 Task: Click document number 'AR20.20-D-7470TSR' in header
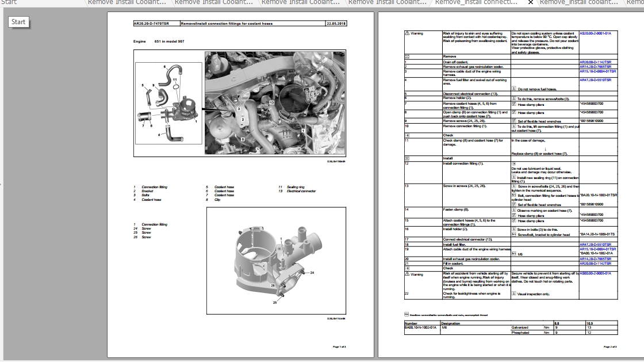151,24
